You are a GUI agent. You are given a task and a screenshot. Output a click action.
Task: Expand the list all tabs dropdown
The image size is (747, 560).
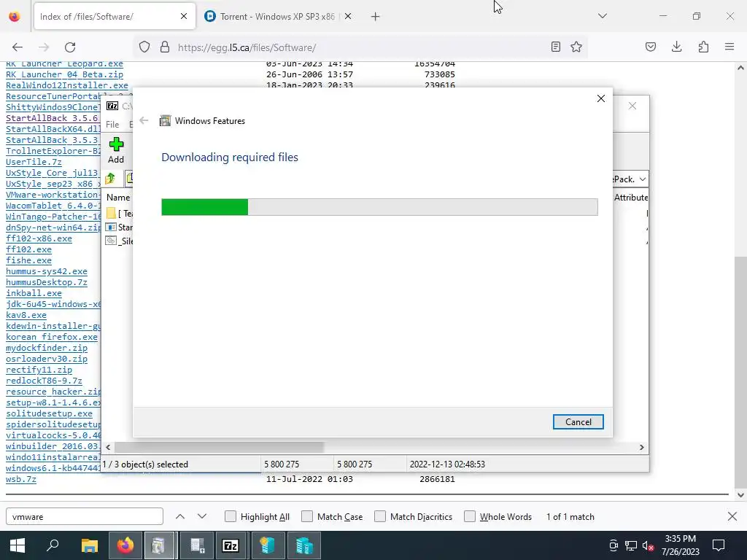pyautogui.click(x=603, y=16)
